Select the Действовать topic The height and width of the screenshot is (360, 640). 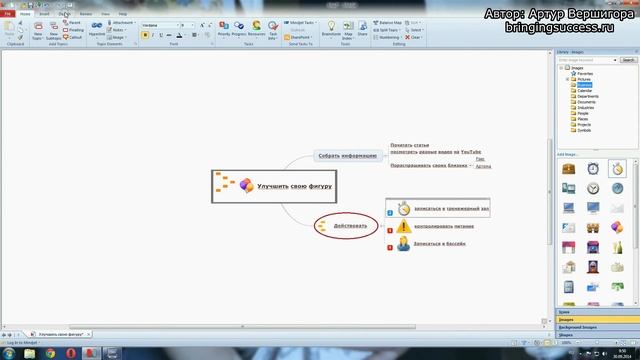pos(346,226)
